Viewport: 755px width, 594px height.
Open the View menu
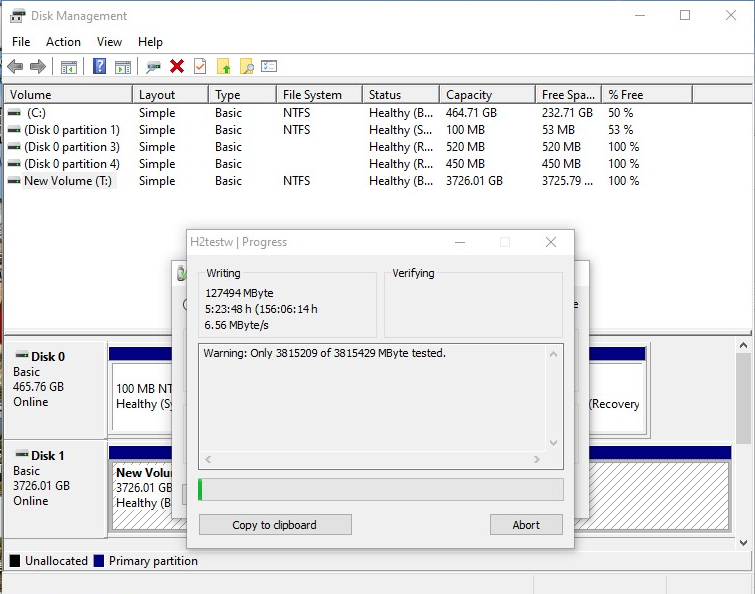(x=109, y=42)
